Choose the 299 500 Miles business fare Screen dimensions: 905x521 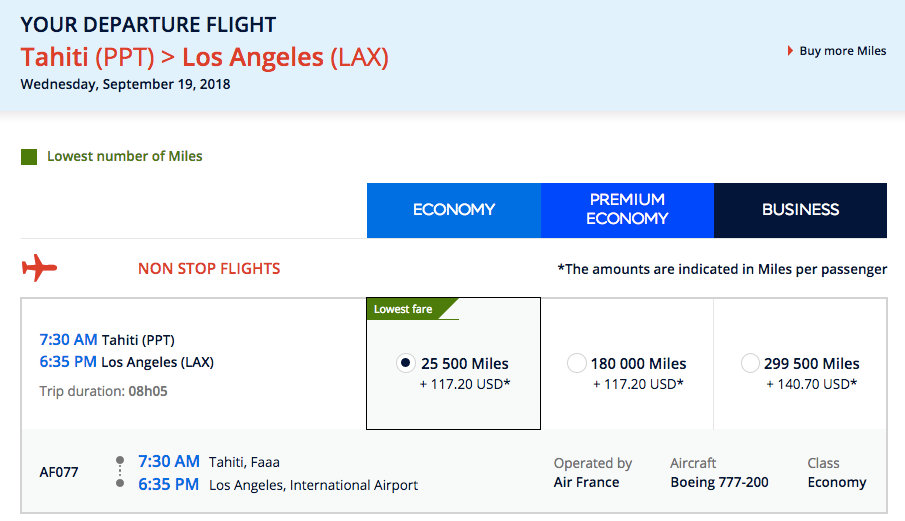pyautogui.click(x=750, y=363)
